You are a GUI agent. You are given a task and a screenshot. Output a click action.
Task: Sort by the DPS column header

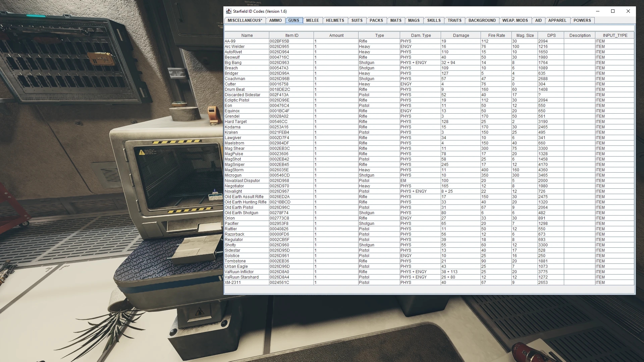[x=551, y=36]
